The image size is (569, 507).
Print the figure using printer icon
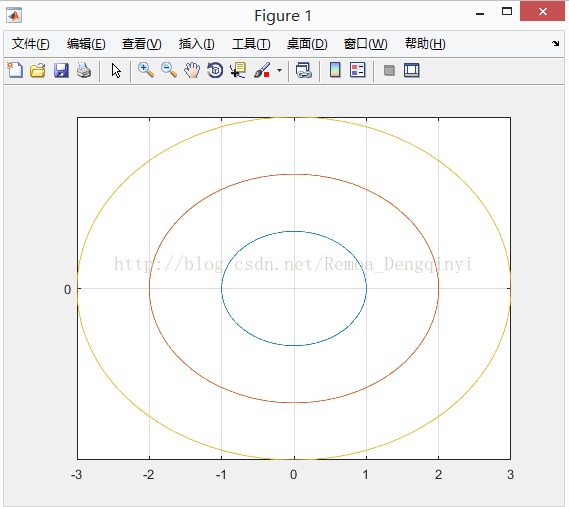84,70
